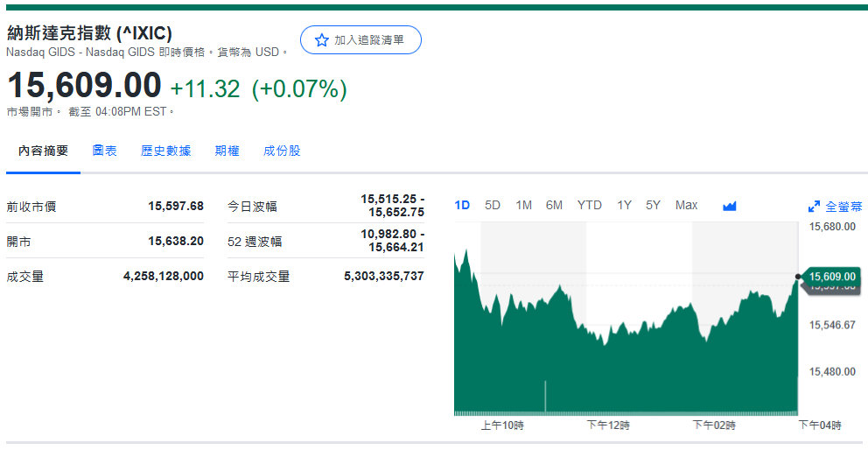
Task: Set chart range to 6M
Action: click(x=554, y=205)
